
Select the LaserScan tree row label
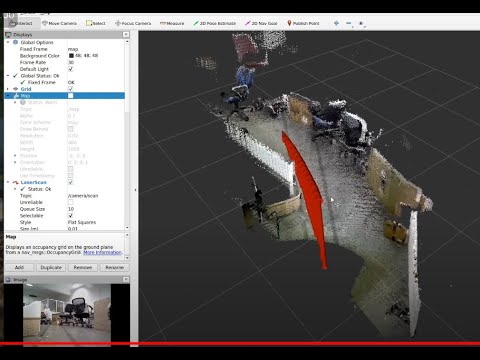[33, 182]
